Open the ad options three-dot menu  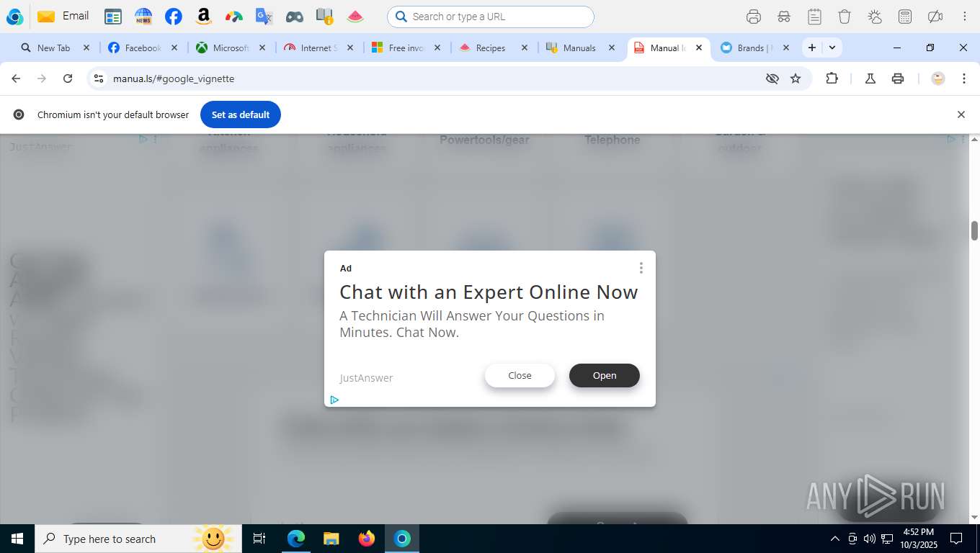click(x=641, y=268)
